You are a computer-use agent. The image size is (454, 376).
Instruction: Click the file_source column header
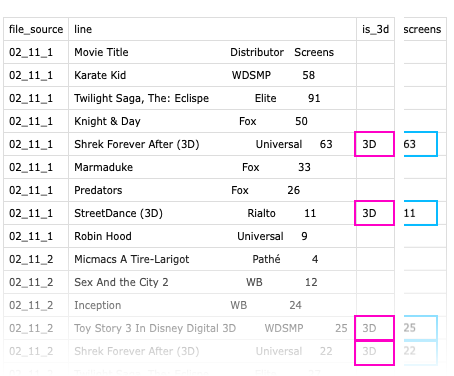point(36,29)
